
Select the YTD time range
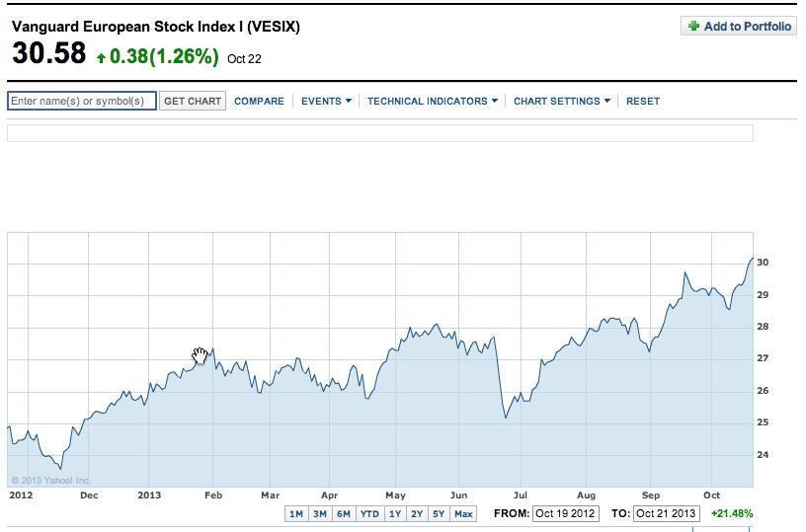[x=369, y=513]
